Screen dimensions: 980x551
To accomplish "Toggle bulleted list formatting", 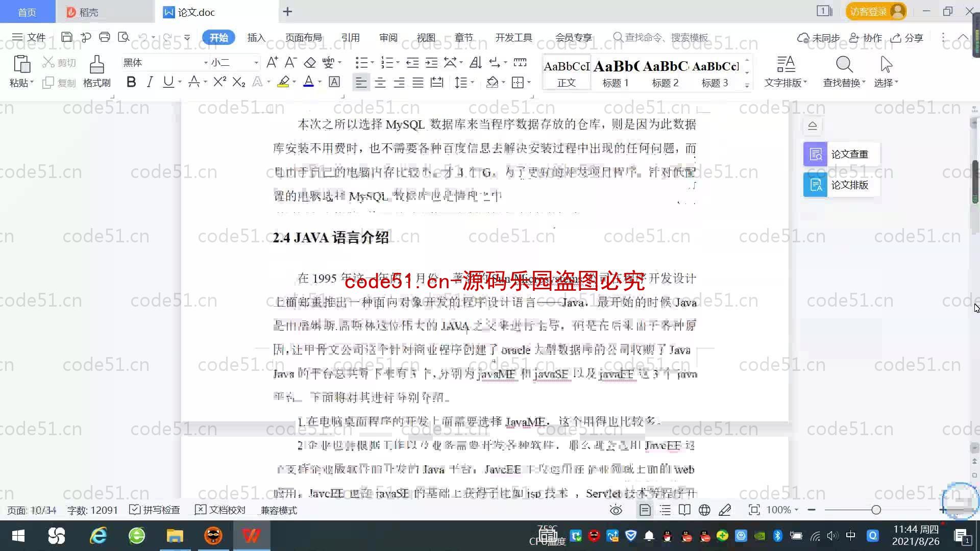I will tap(361, 62).
